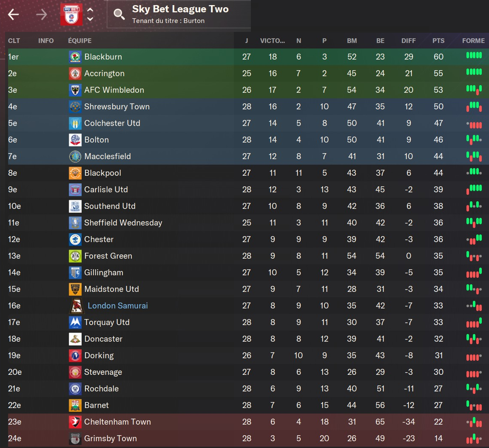Click the forward arrow navigation icon

(42, 15)
